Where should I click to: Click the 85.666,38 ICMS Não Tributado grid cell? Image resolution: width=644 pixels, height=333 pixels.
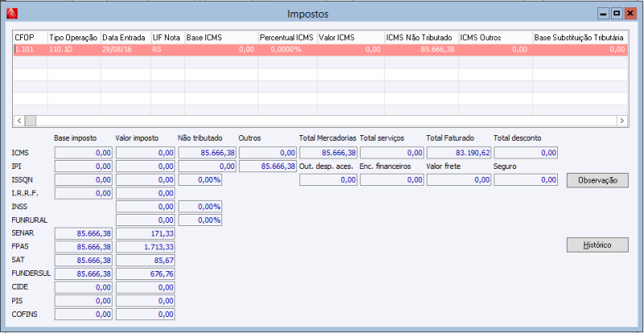coord(421,49)
